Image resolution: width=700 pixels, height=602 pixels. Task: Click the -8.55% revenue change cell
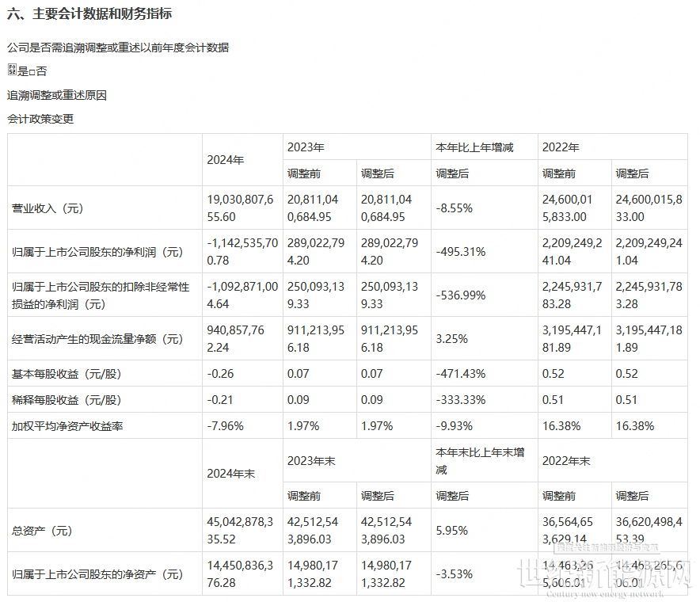click(455, 208)
